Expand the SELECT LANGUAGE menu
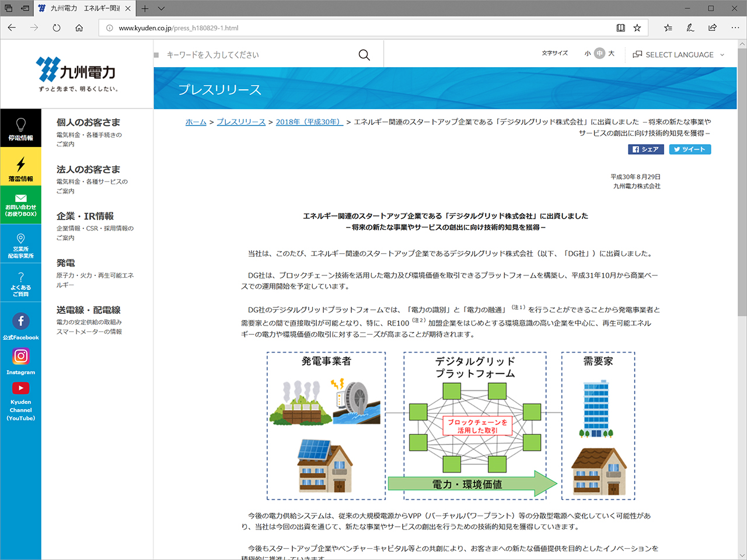The height and width of the screenshot is (560, 747). [x=679, y=54]
